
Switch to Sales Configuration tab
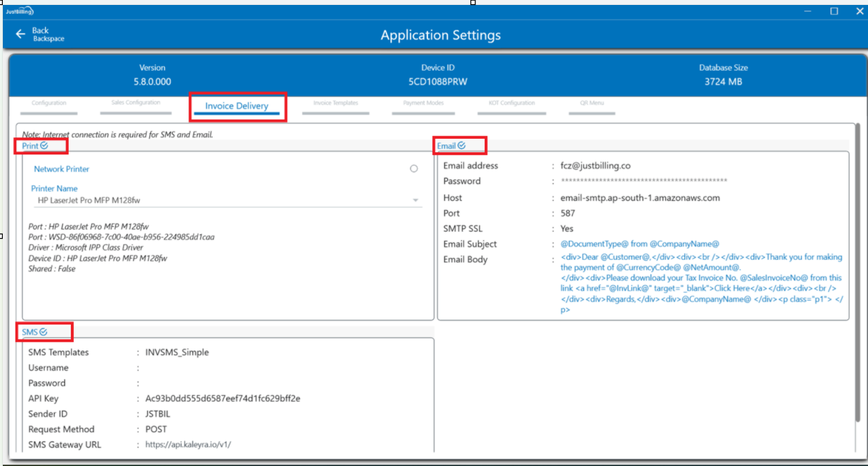tap(136, 103)
